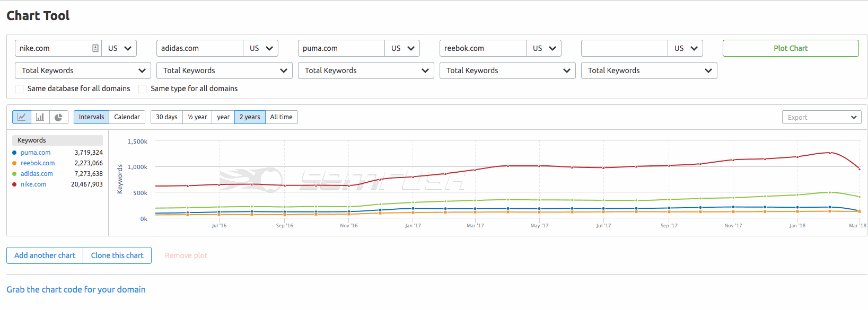Image resolution: width=868 pixels, height=310 pixels.
Task: Focus the empty fifth domain field
Action: pos(625,48)
